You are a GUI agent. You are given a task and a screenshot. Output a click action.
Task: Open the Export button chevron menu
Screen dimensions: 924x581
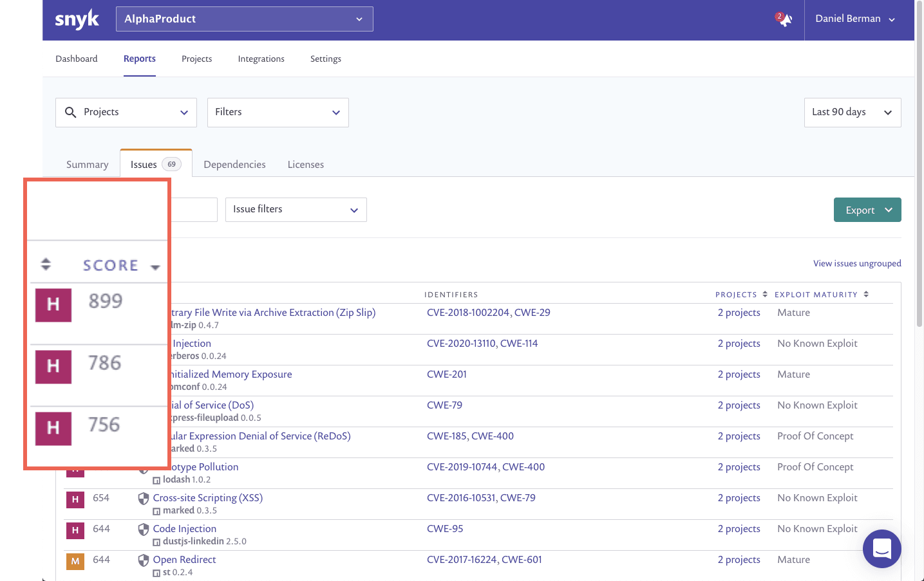(889, 210)
